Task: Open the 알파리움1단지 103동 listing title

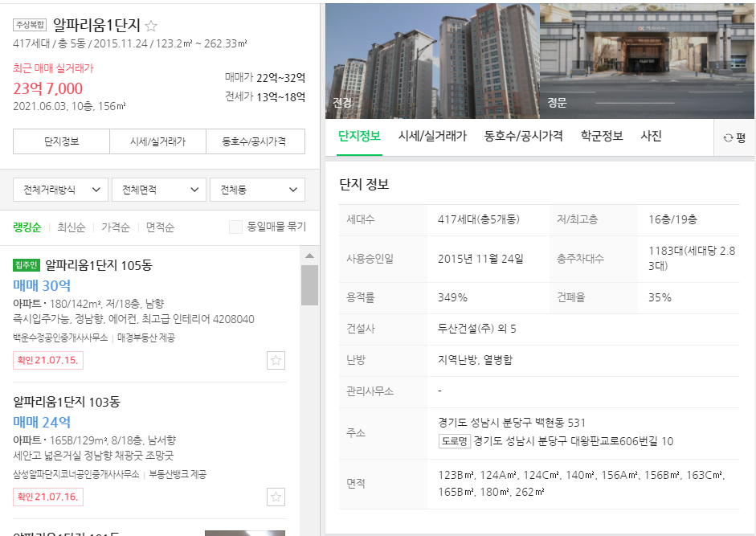Action: (x=67, y=401)
